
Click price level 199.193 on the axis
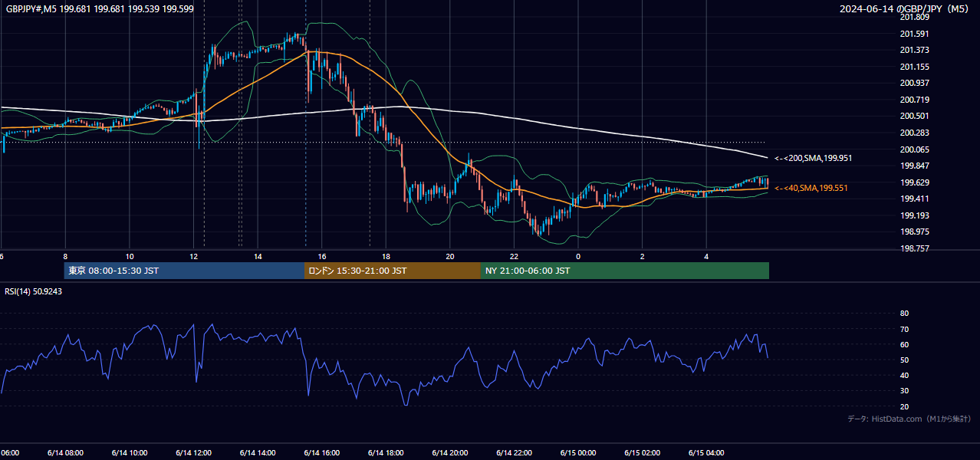914,215
